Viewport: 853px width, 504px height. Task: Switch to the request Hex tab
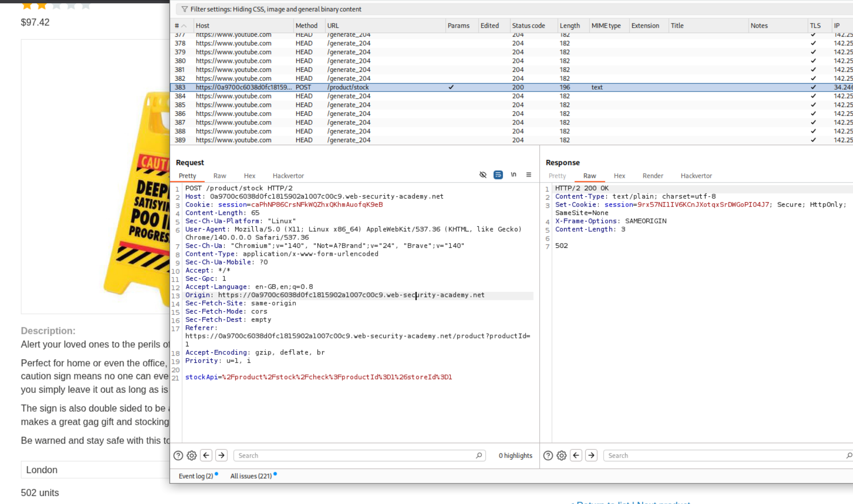[x=249, y=176]
